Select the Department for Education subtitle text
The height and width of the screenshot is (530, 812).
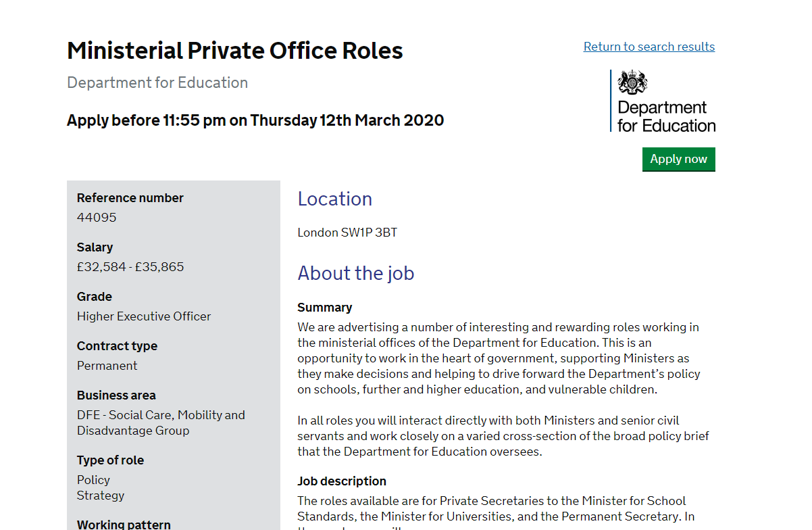coord(157,82)
